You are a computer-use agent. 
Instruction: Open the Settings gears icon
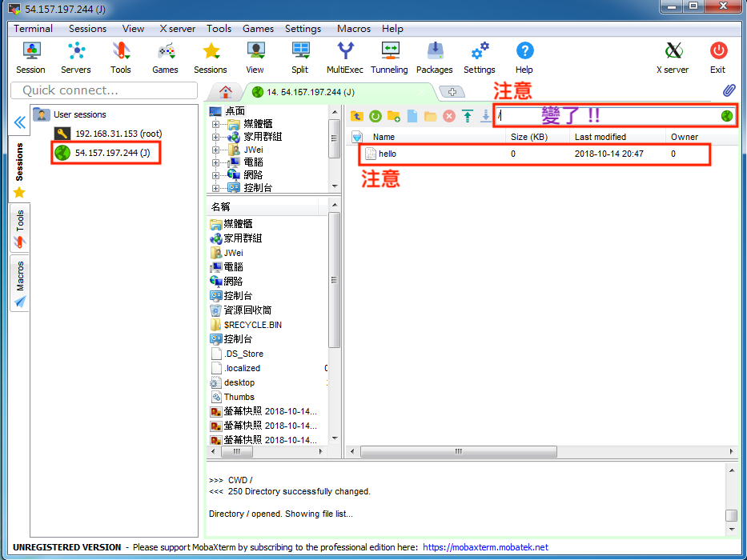pos(480,57)
